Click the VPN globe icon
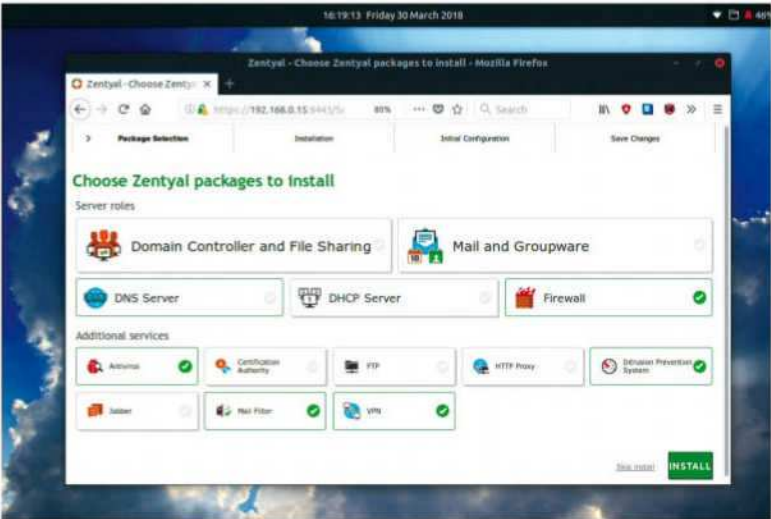The image size is (771, 519). coord(352,410)
